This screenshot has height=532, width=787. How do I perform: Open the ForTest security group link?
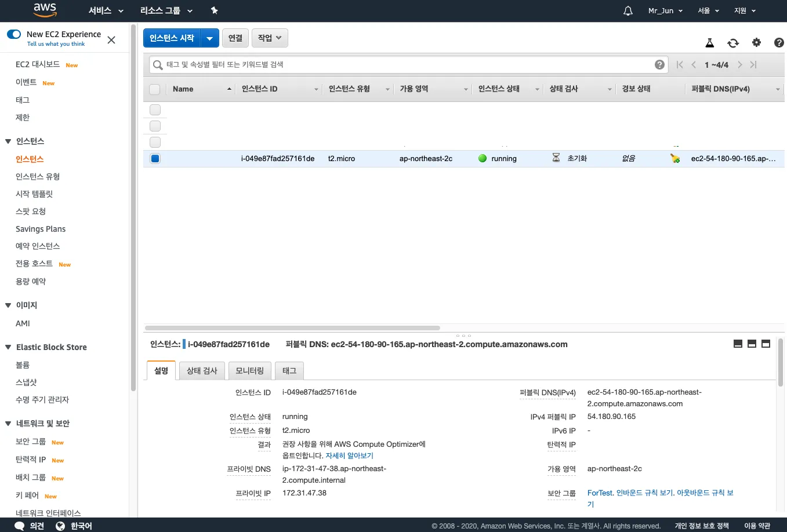click(600, 493)
